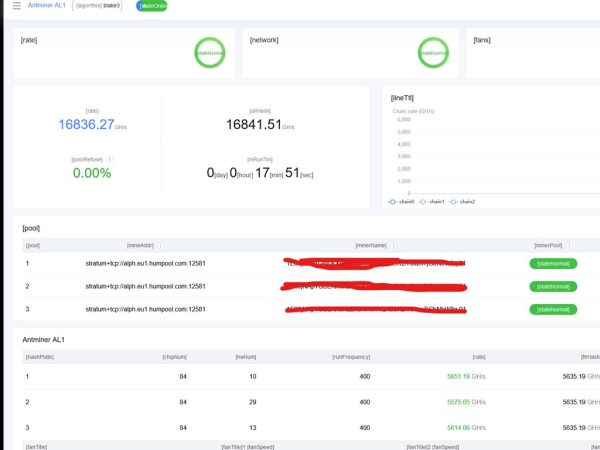Image resolution: width=600 pixels, height=450 pixels.
Task: Click the 16841.51 GH/s allHash value
Action: 260,124
